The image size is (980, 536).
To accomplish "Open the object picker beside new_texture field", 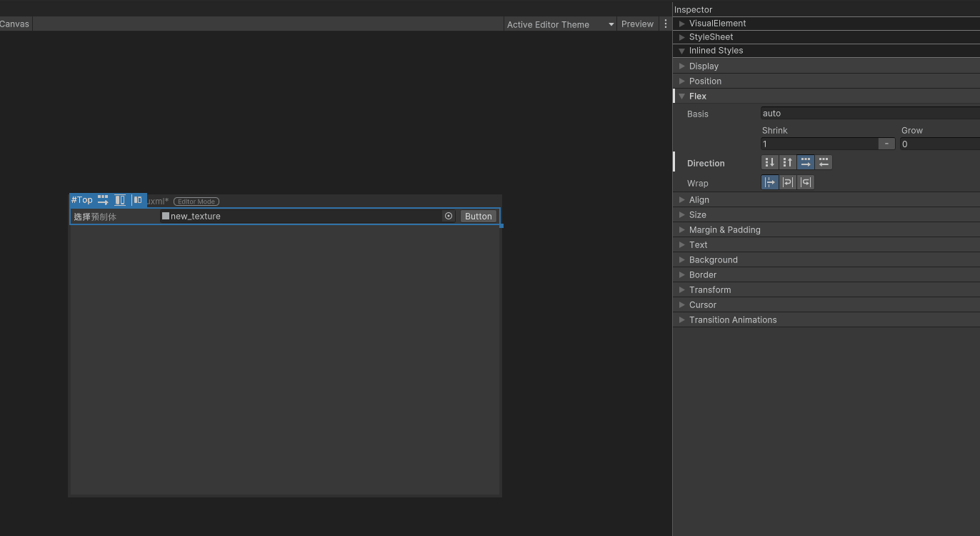I will [449, 216].
